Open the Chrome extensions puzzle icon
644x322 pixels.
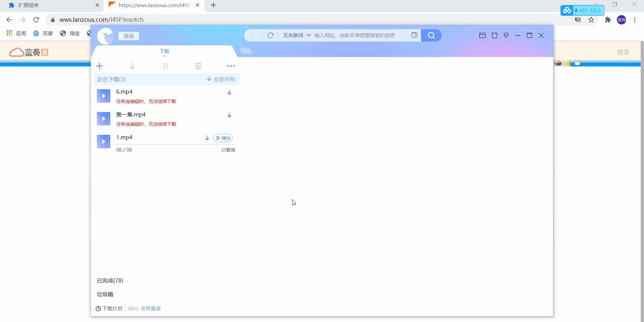click(608, 20)
